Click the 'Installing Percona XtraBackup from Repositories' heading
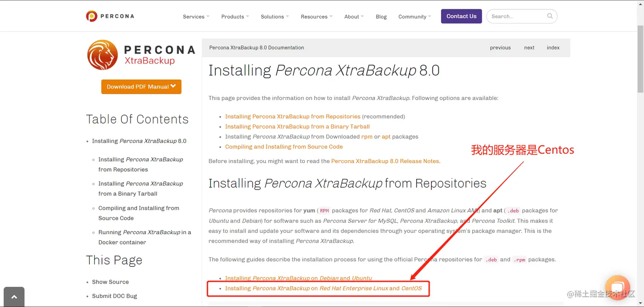This screenshot has height=307, width=644. pyautogui.click(x=347, y=184)
